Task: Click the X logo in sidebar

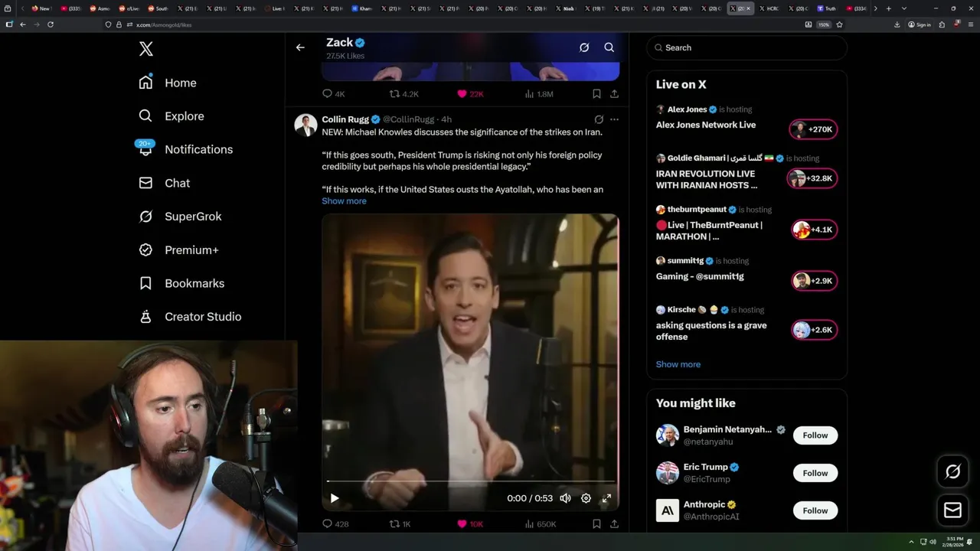Action: (x=146, y=49)
